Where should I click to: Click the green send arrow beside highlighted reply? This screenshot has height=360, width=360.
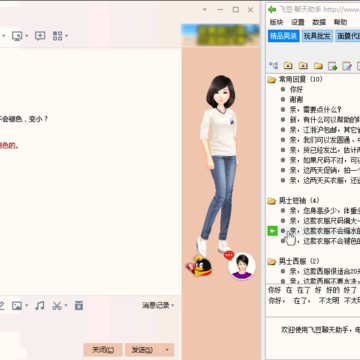(x=273, y=231)
